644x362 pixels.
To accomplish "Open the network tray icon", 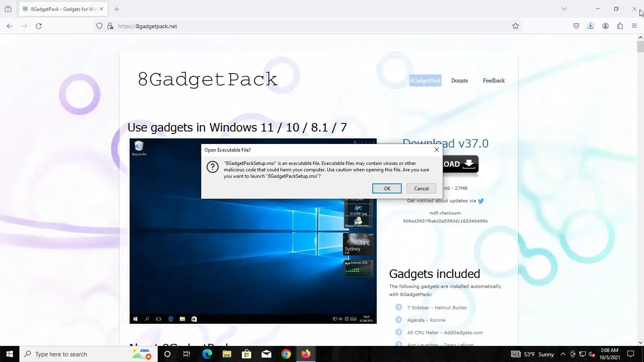I will (582, 354).
